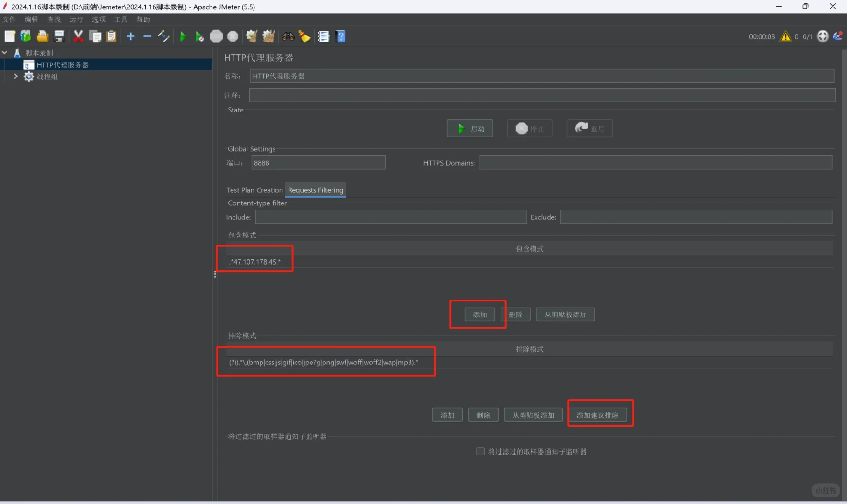The image size is (847, 504).
Task: Collapse the 脚本录制 tree node arrow
Action: (5, 53)
